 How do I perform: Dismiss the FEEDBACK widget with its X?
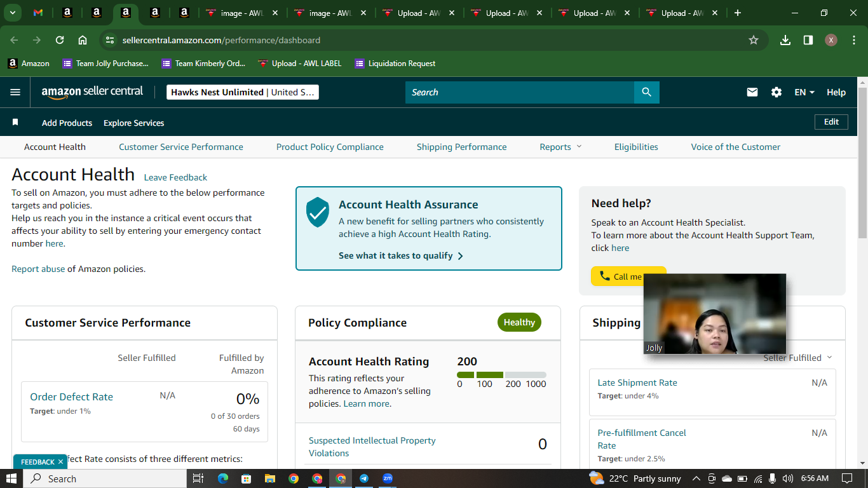click(x=61, y=462)
